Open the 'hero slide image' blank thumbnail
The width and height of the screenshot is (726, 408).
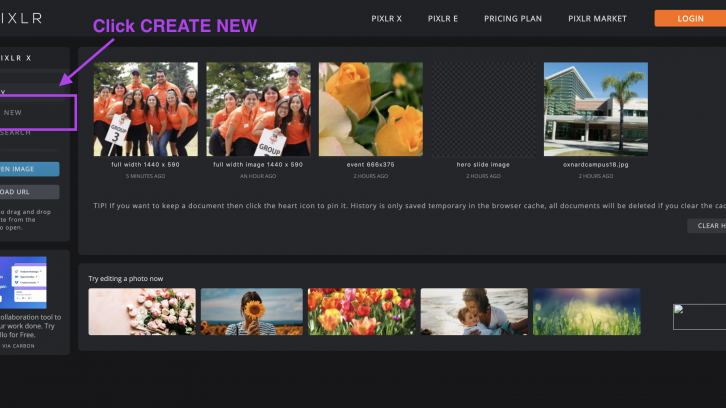(483, 109)
